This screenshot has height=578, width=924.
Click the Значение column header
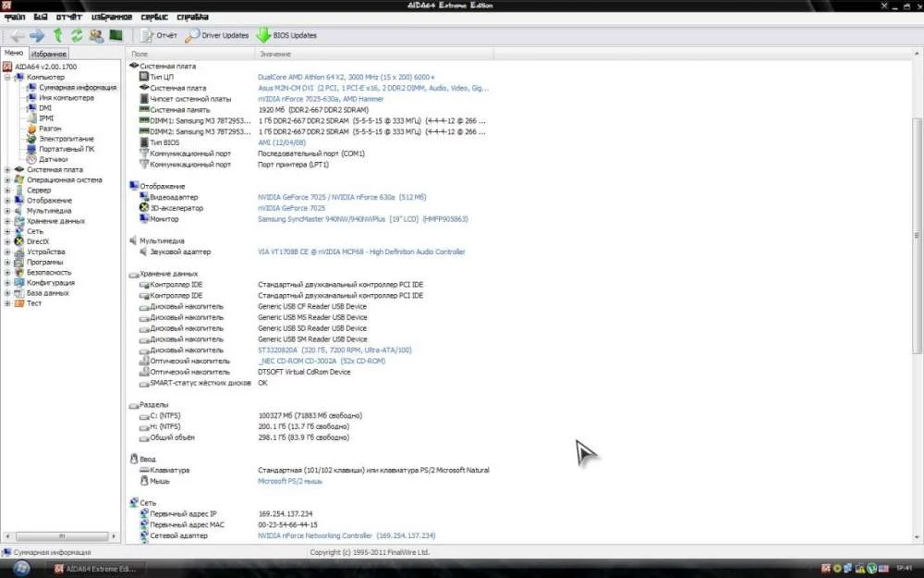tap(374, 54)
